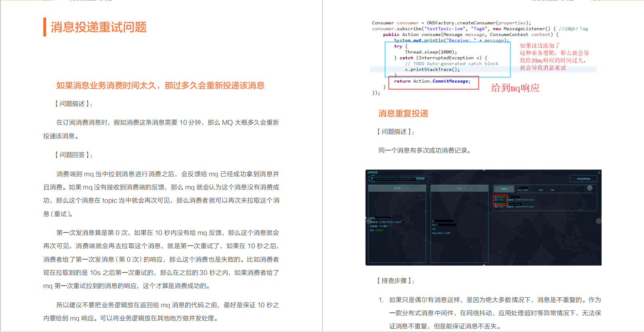644x332 pixels.
Task: Click code line return Action.CommitMessage
Action: (432, 81)
